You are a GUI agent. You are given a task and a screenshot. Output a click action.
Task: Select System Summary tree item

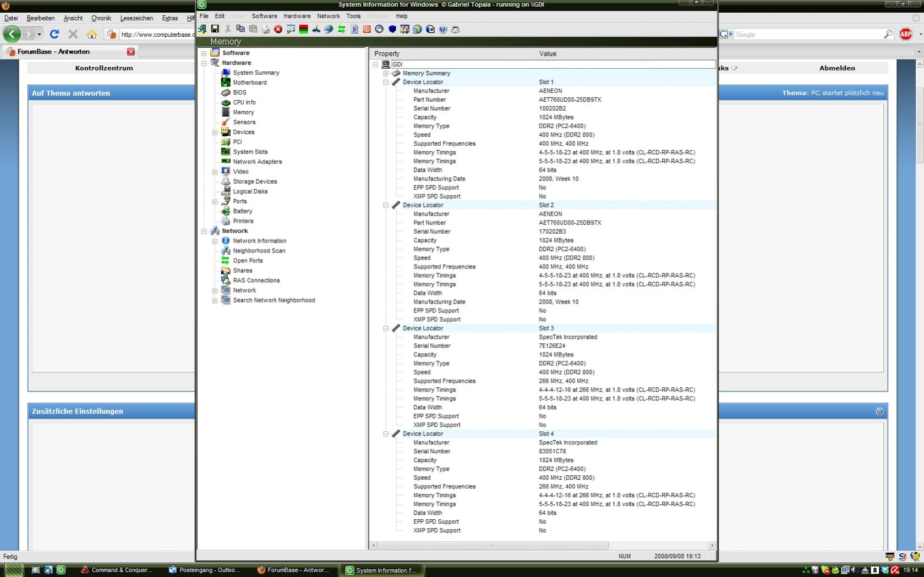coord(256,73)
